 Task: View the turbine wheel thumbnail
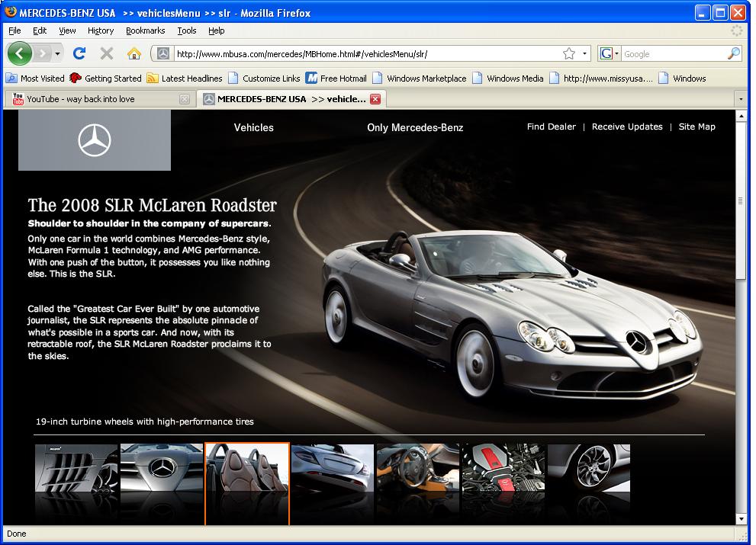click(x=589, y=467)
